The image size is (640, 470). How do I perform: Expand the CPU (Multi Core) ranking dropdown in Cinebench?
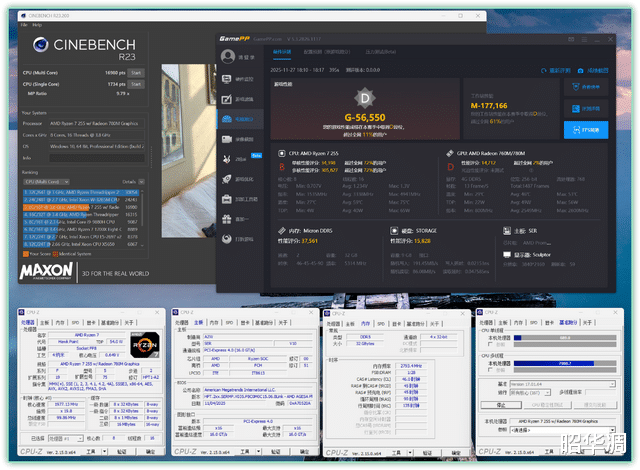coord(47,182)
